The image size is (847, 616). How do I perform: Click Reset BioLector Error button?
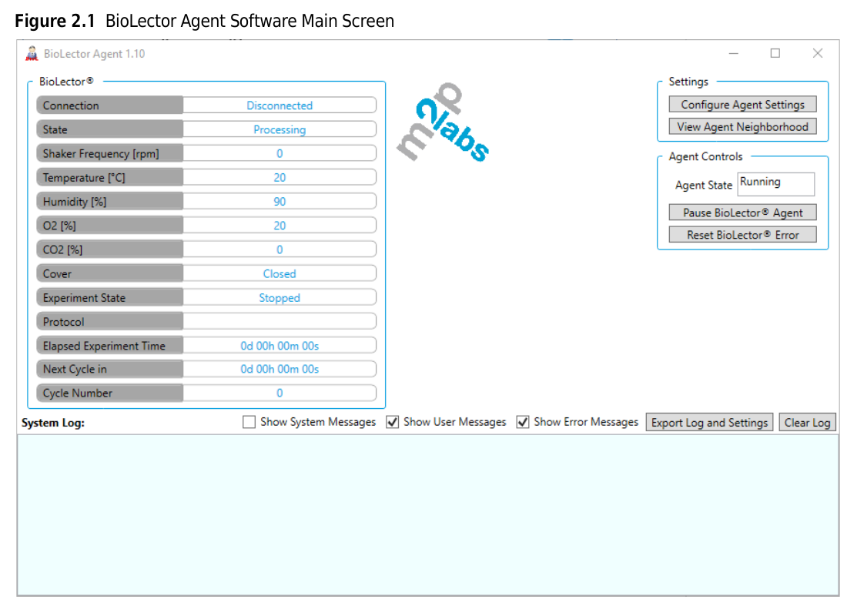[x=742, y=235]
